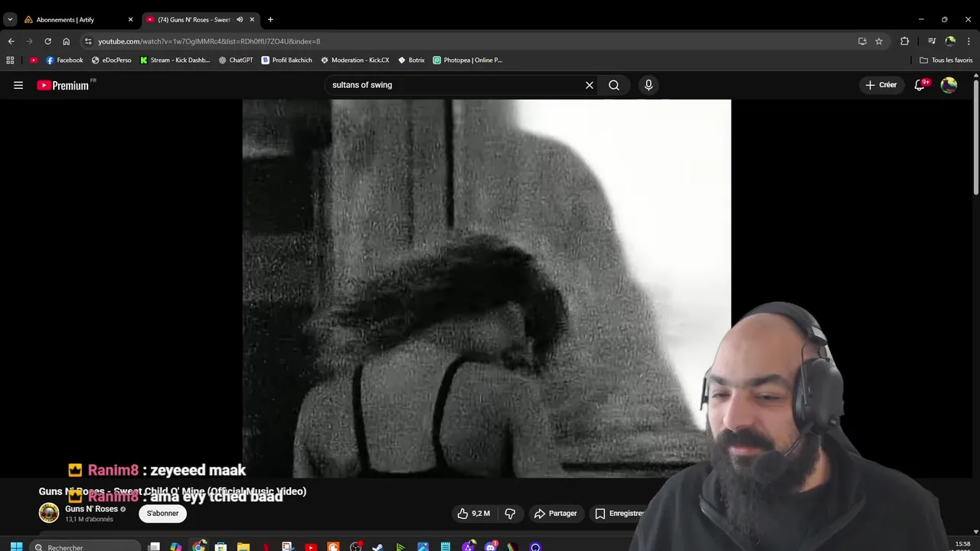This screenshot has height=551, width=980.
Task: Open the Créer menu
Action: click(x=881, y=85)
